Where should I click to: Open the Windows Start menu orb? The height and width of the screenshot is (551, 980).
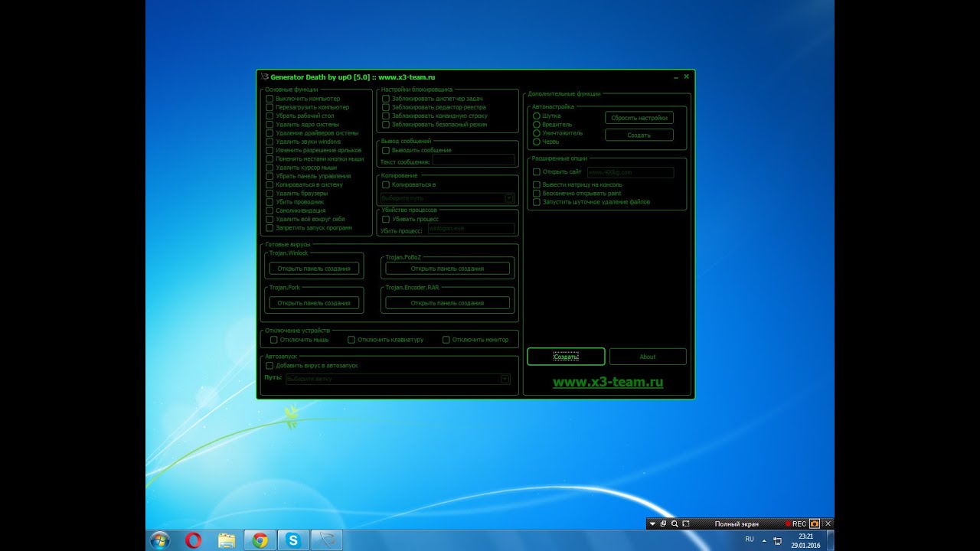(x=160, y=540)
